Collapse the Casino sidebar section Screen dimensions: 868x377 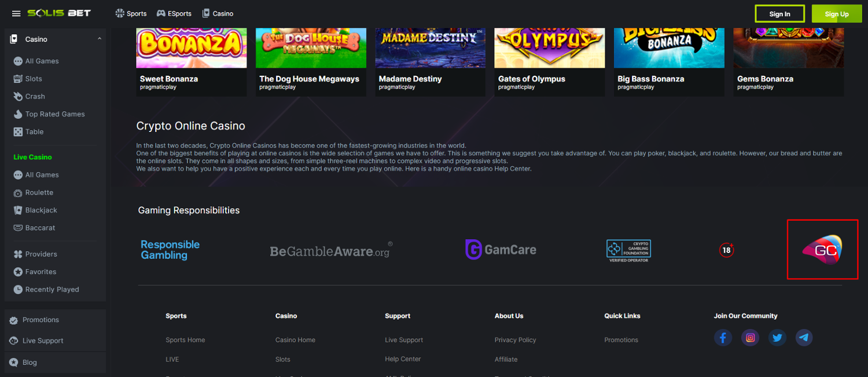pos(99,39)
